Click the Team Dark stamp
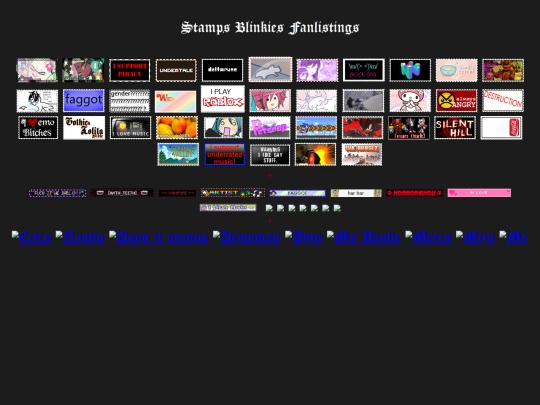 409,128
